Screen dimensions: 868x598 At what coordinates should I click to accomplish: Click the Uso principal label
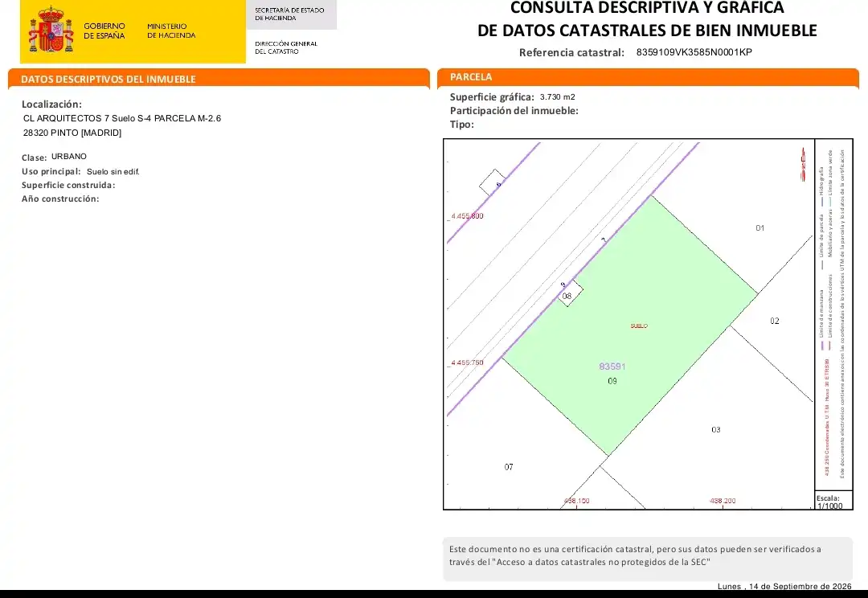pyautogui.click(x=51, y=172)
